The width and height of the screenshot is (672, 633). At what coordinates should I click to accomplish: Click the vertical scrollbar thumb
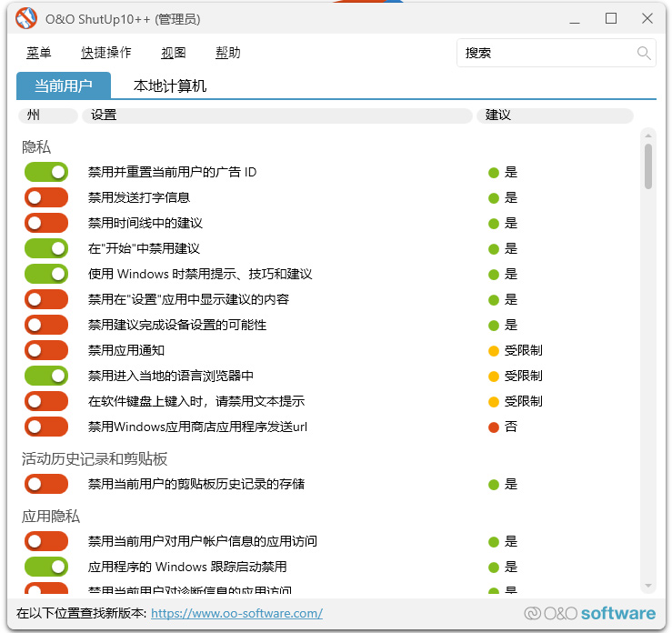648,166
